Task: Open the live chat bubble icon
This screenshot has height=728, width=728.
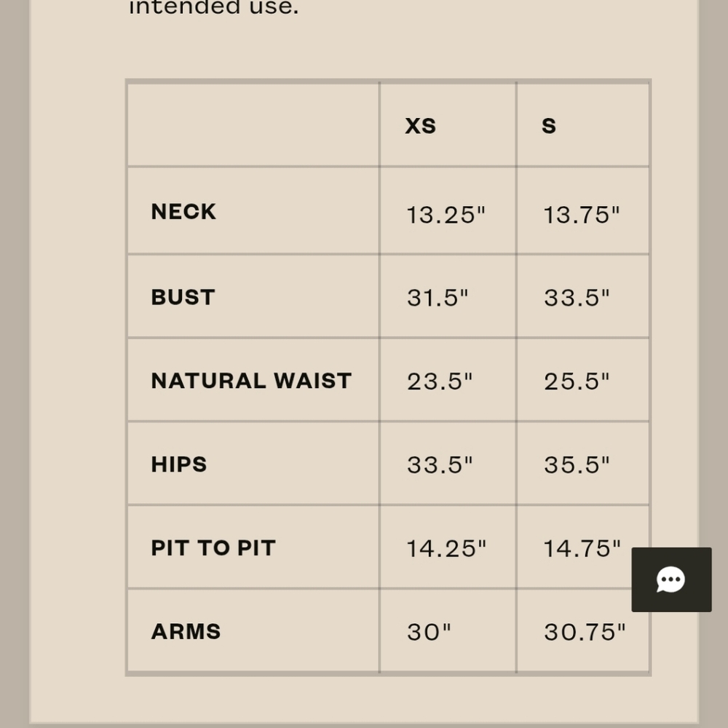Action: click(671, 579)
